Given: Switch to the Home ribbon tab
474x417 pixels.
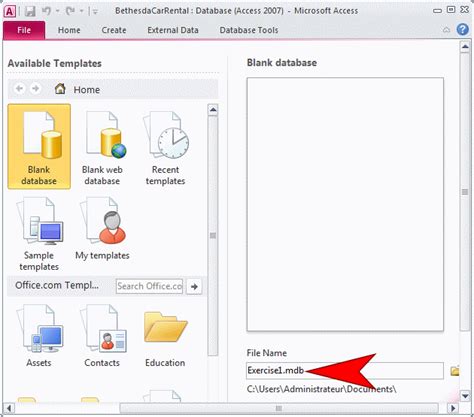Looking at the screenshot, I should (x=69, y=30).
